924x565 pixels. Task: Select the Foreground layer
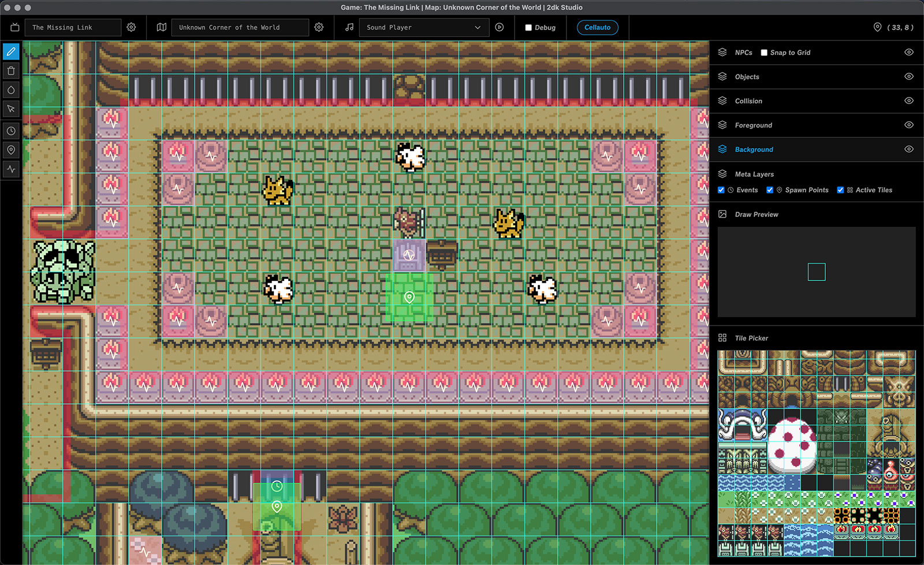(x=753, y=125)
